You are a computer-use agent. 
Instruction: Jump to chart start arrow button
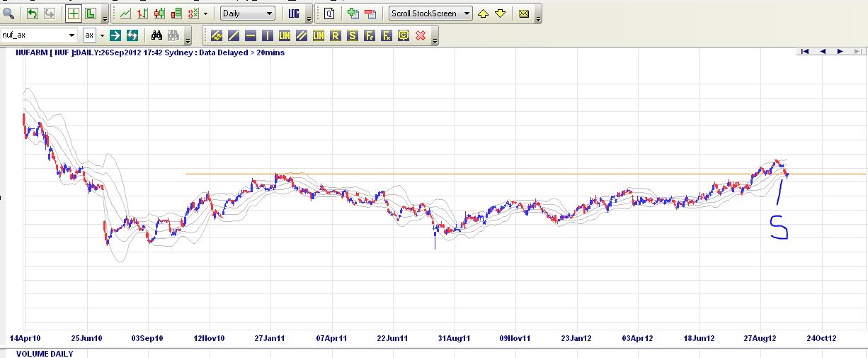click(805, 51)
